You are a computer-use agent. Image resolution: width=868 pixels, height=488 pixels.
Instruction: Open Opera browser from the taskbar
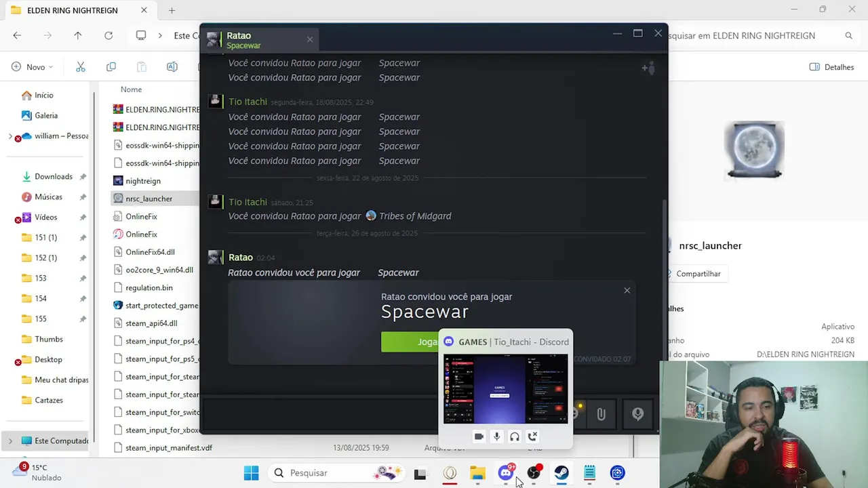pos(450,473)
